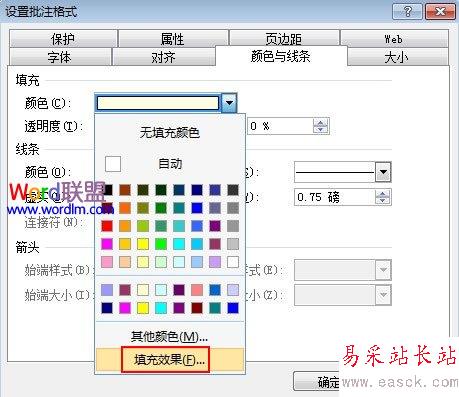The height and width of the screenshot is (397, 459).
Task: Pick the dark green swatch in first row
Action: 161,190
